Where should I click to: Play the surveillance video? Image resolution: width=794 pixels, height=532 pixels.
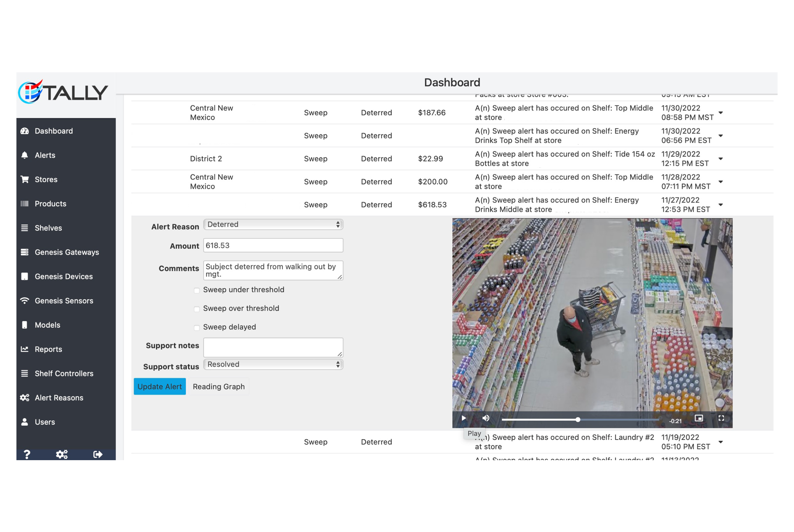464,418
